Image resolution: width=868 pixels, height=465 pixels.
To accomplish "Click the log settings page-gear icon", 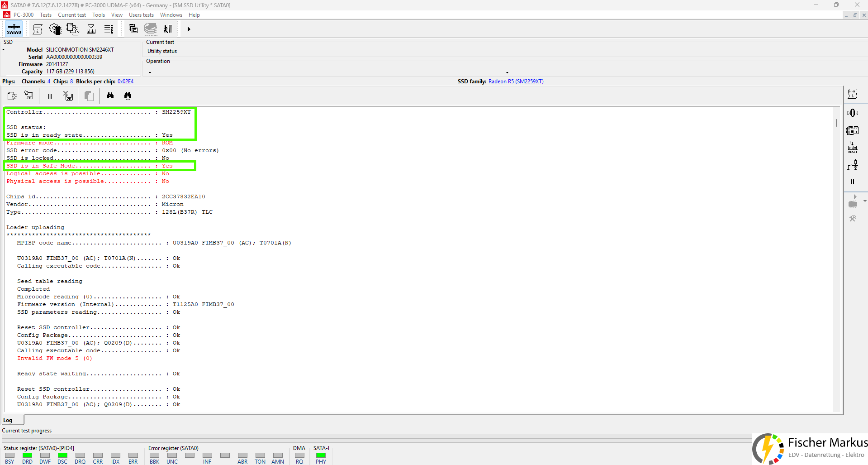I will coord(12,96).
